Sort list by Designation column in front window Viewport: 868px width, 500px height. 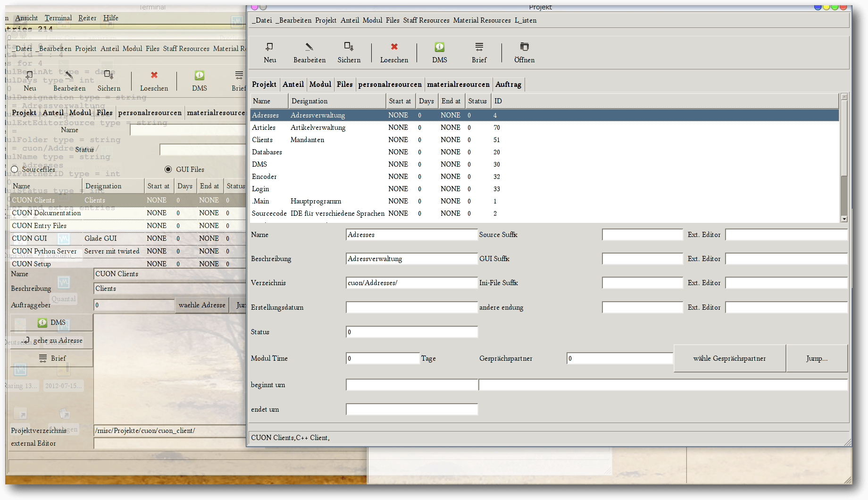point(337,101)
